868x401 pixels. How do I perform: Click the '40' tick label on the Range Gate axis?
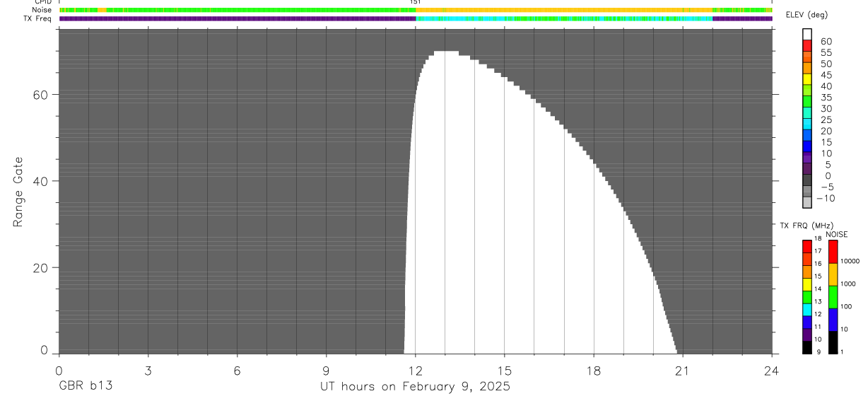[x=40, y=181]
